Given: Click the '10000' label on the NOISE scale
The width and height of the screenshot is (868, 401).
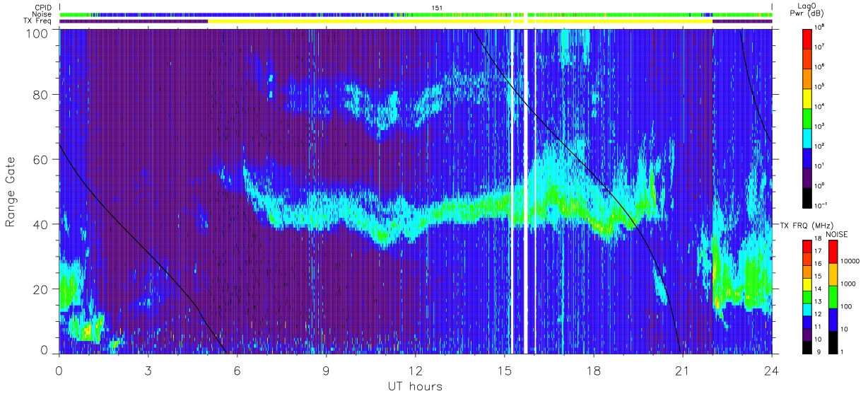Looking at the screenshot, I should click(x=849, y=261).
